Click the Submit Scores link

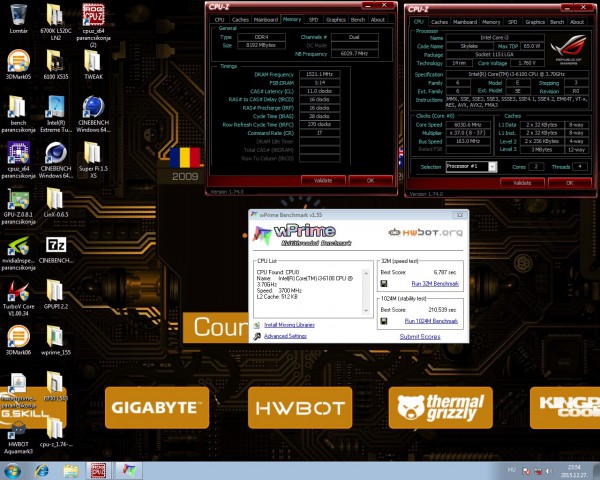click(420, 336)
